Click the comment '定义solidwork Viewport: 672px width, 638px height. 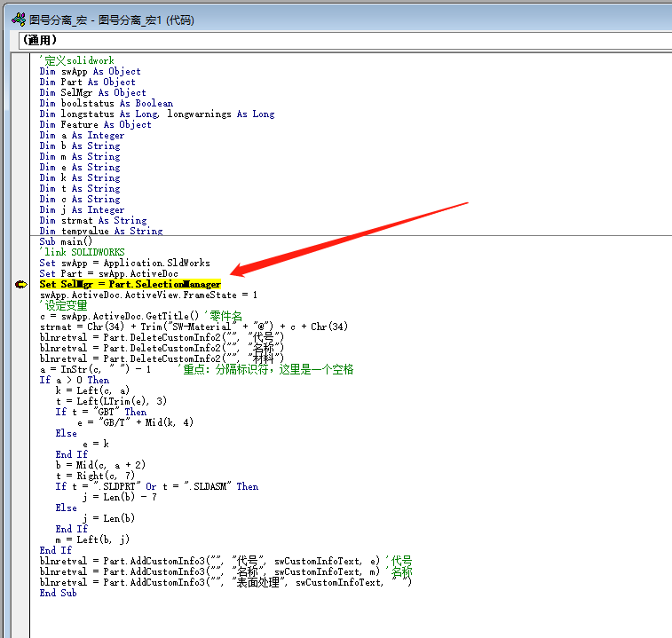click(x=76, y=60)
